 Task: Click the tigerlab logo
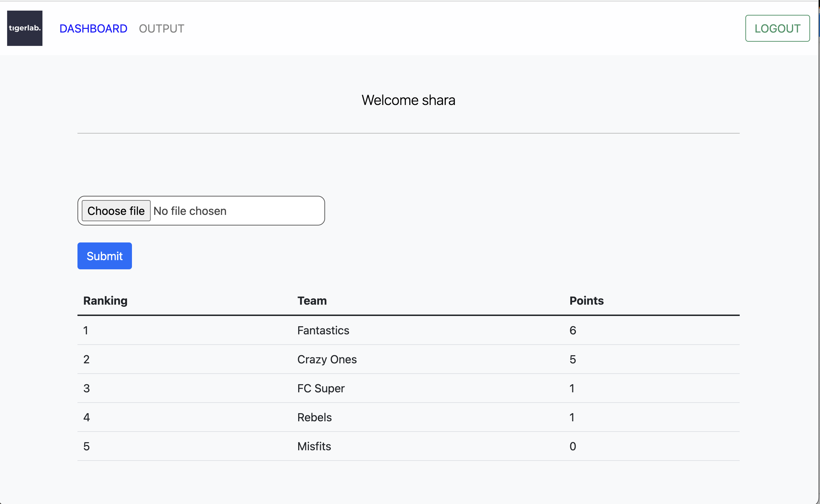[x=25, y=28]
